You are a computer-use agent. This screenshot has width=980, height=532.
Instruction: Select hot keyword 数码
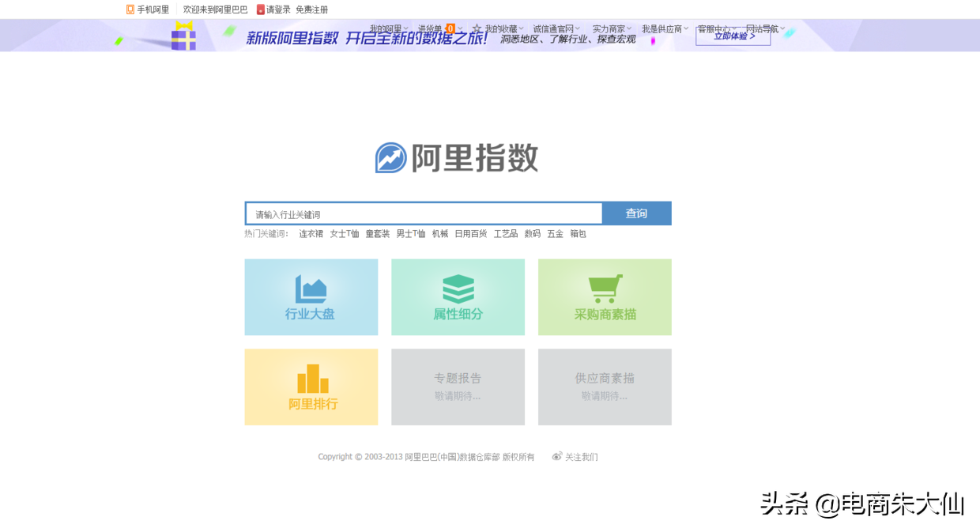(533, 234)
